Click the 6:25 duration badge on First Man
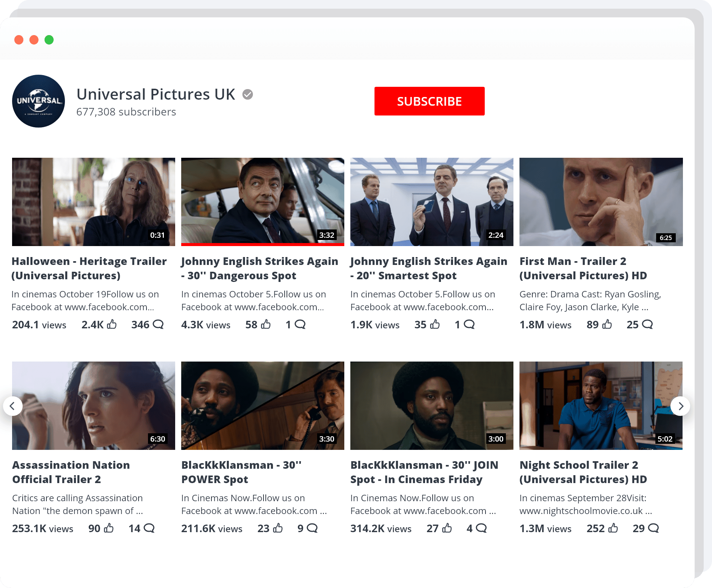 [x=666, y=238]
